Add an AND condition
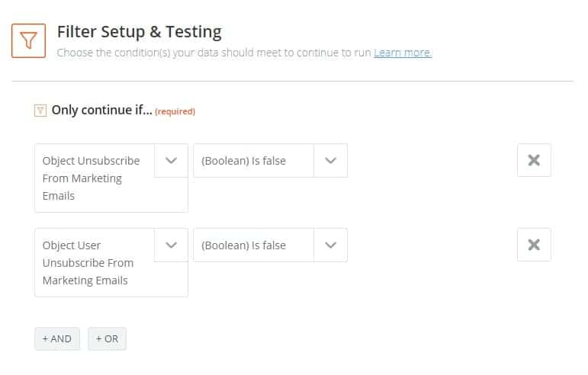588x375 pixels. tap(57, 338)
